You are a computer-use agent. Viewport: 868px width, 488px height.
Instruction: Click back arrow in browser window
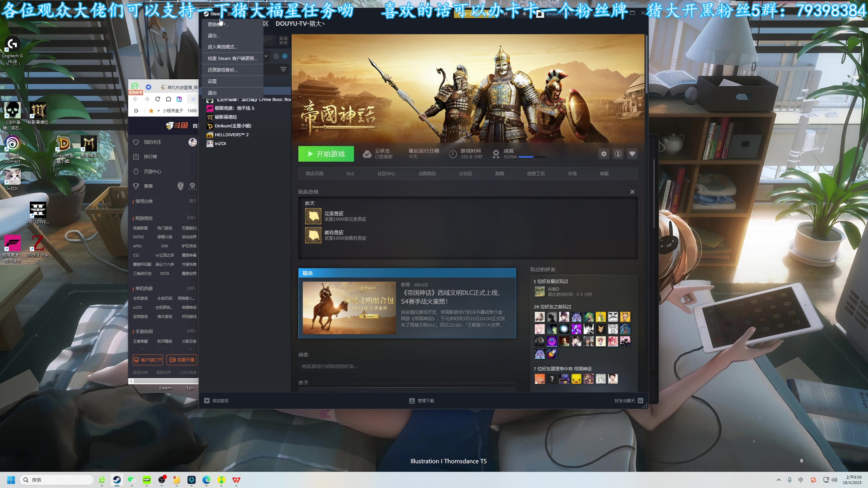(136, 99)
